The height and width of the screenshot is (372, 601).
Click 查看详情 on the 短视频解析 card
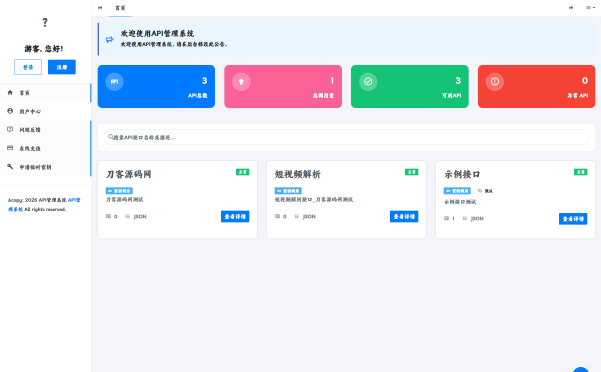[404, 216]
